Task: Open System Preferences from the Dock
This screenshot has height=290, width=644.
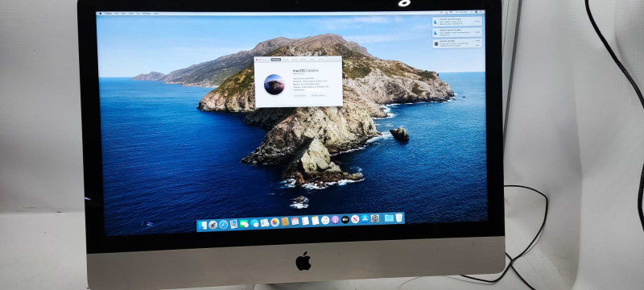Action: coord(375,218)
